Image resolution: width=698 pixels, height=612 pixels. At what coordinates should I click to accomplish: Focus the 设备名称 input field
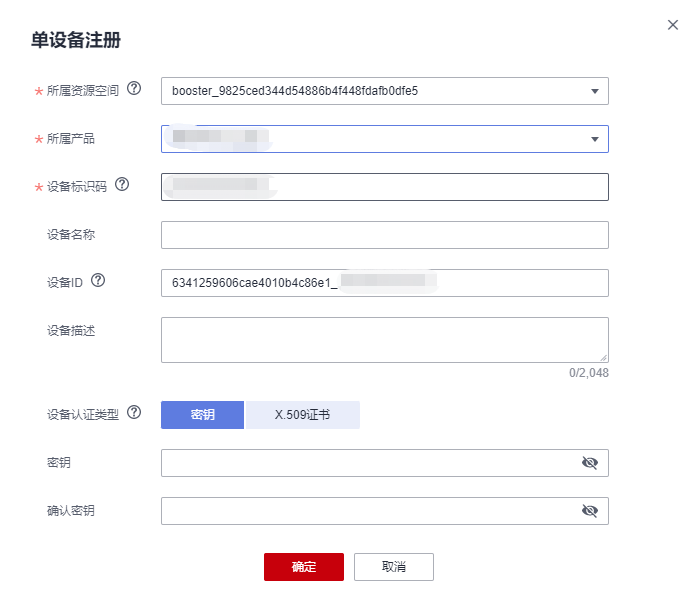(x=385, y=235)
